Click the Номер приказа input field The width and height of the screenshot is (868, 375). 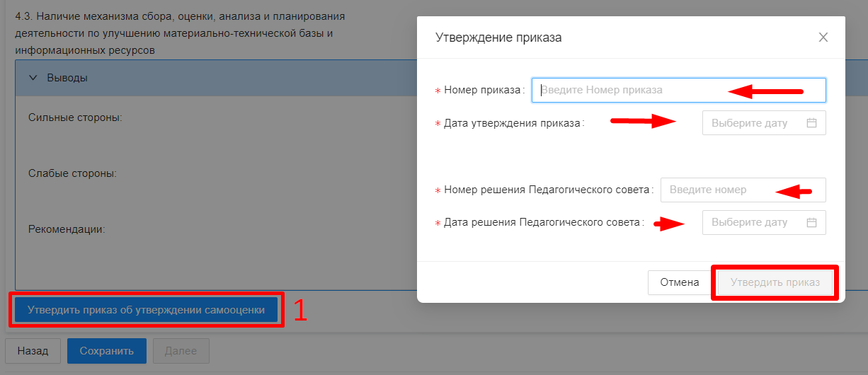pyautogui.click(x=679, y=90)
